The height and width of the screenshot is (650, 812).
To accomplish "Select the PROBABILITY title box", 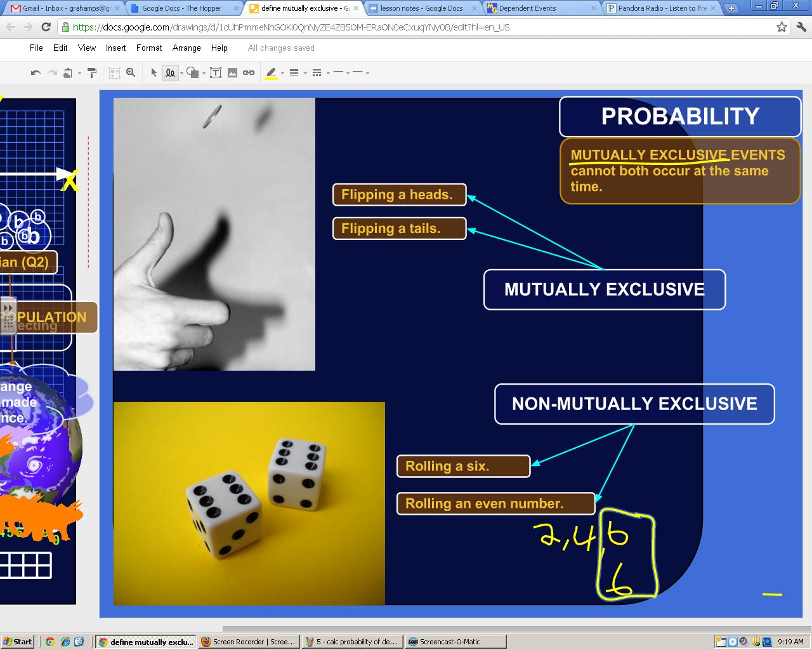I will coord(680,116).
